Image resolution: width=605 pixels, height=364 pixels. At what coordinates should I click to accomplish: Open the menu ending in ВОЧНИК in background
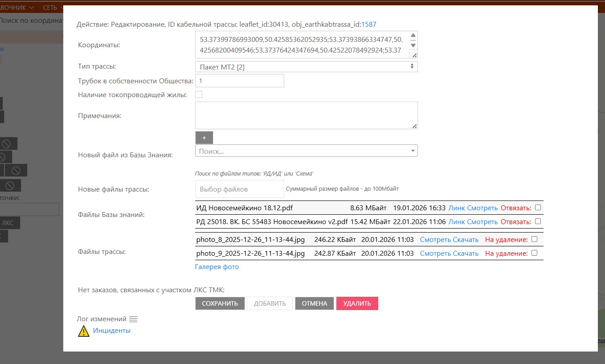(x=17, y=8)
